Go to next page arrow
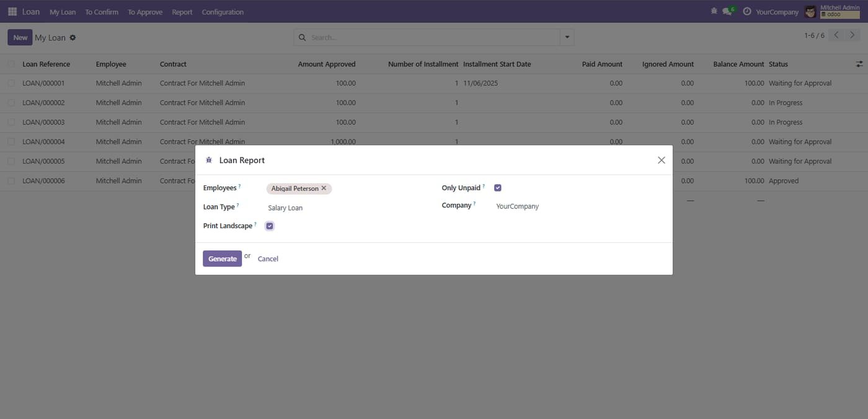The image size is (868, 419). 853,35
